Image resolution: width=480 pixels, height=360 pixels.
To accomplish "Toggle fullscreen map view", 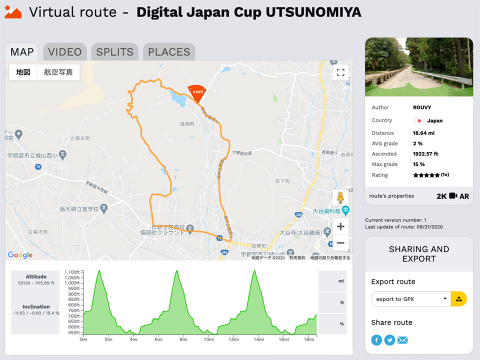I will [x=340, y=72].
